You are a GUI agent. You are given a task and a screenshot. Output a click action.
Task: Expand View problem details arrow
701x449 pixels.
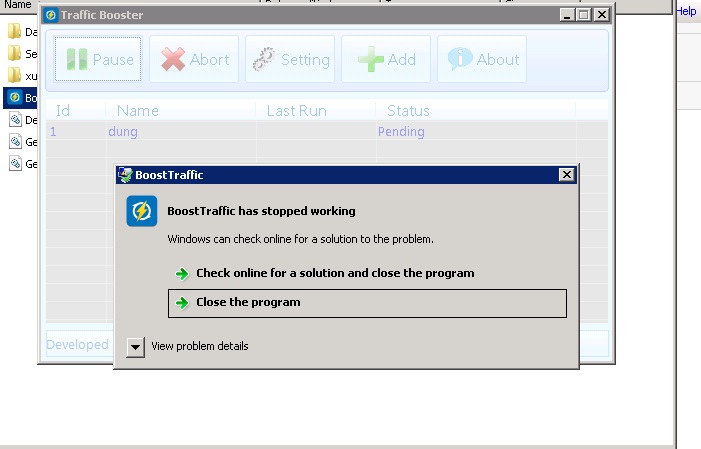(x=135, y=347)
